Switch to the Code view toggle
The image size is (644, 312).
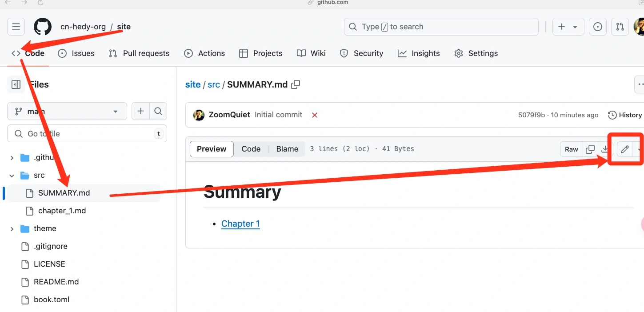tap(251, 149)
